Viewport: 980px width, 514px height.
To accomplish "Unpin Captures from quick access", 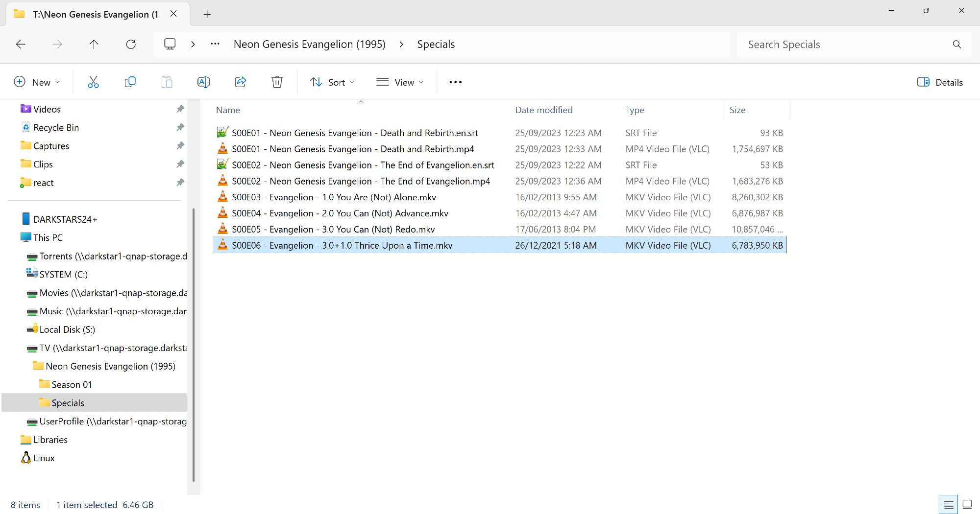I will coord(180,145).
